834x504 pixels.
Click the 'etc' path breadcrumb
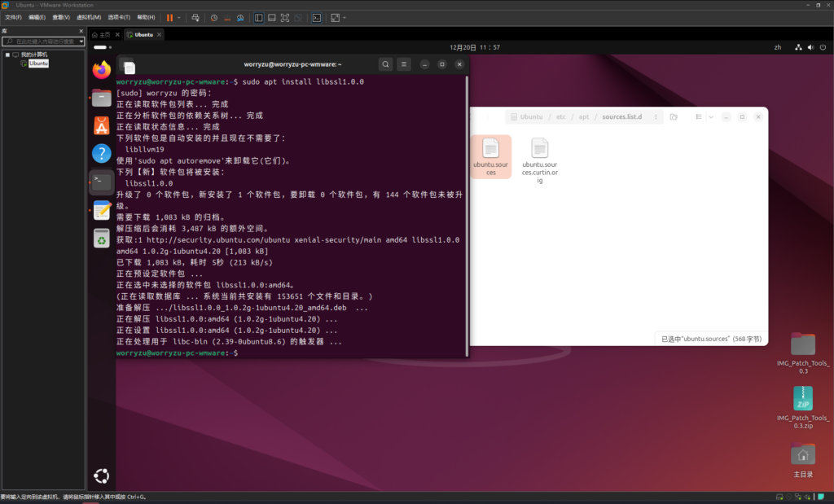pos(560,117)
